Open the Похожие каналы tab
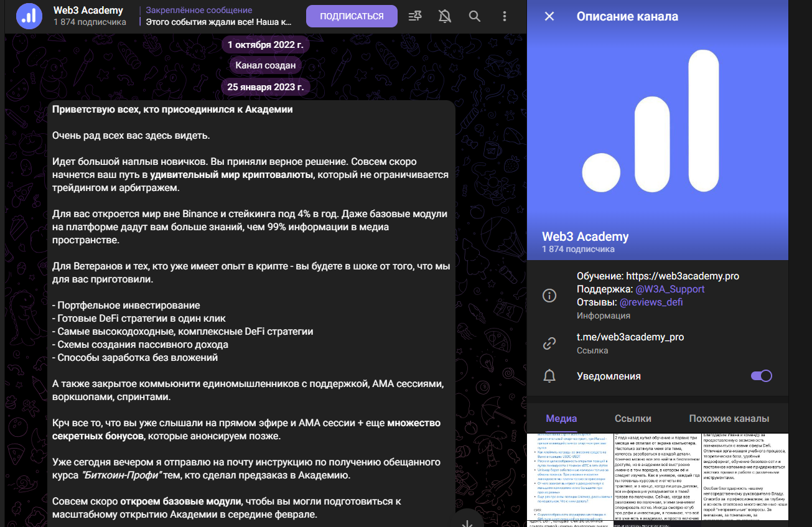The image size is (812, 527). (x=729, y=419)
